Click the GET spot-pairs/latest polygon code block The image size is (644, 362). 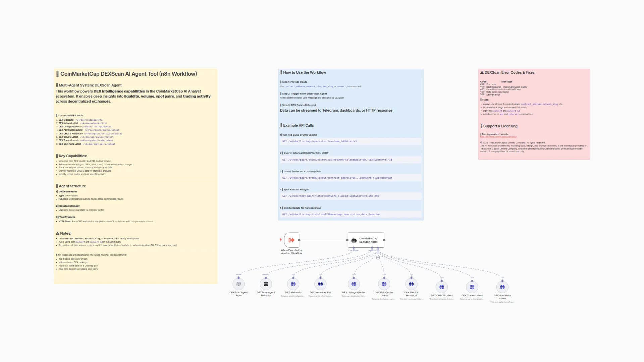tap(351, 196)
